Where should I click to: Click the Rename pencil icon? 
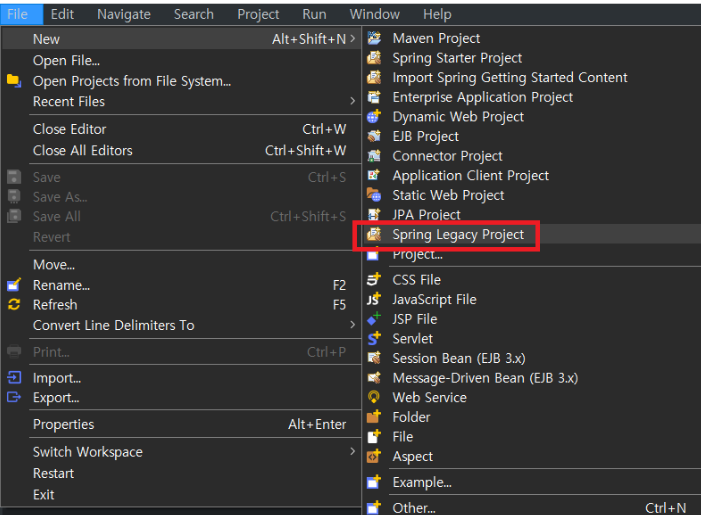(14, 285)
